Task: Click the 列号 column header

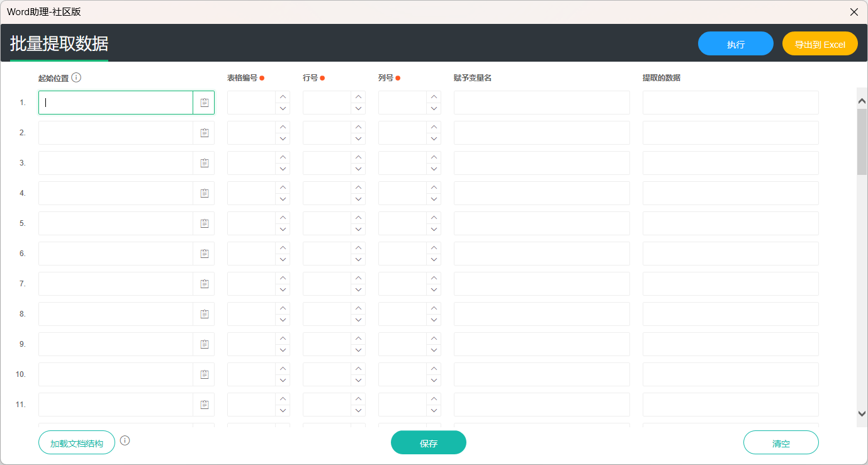Action: click(x=386, y=78)
